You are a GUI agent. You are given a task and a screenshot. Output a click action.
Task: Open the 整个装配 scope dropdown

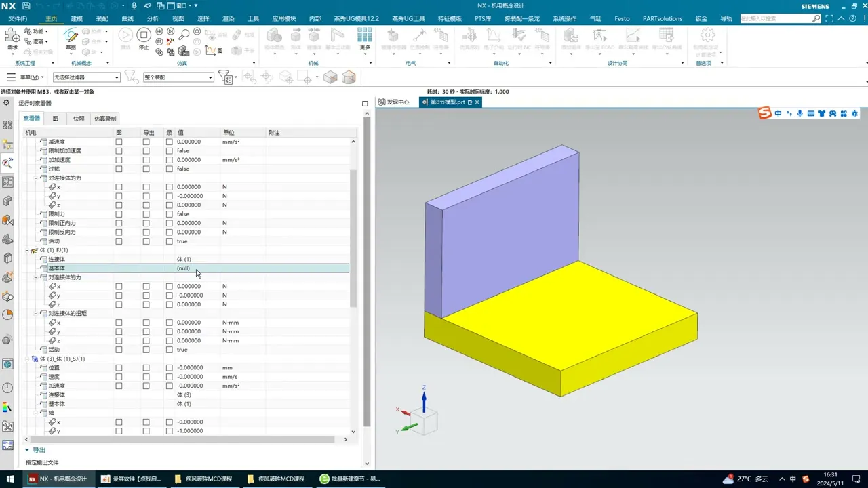click(210, 77)
